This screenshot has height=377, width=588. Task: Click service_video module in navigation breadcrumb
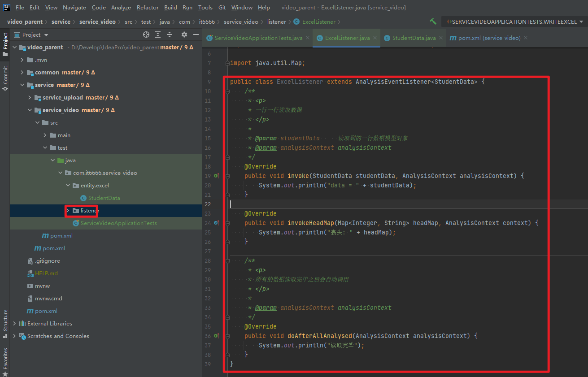pyautogui.click(x=97, y=22)
